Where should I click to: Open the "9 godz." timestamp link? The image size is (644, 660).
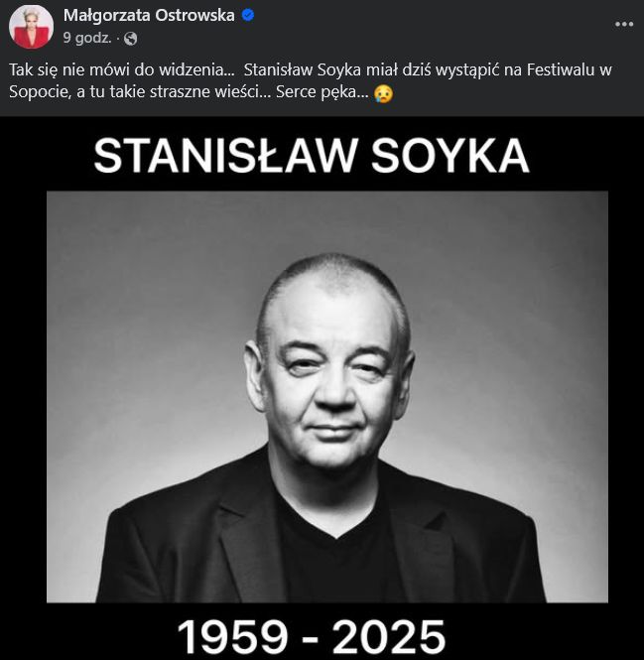(x=87, y=39)
